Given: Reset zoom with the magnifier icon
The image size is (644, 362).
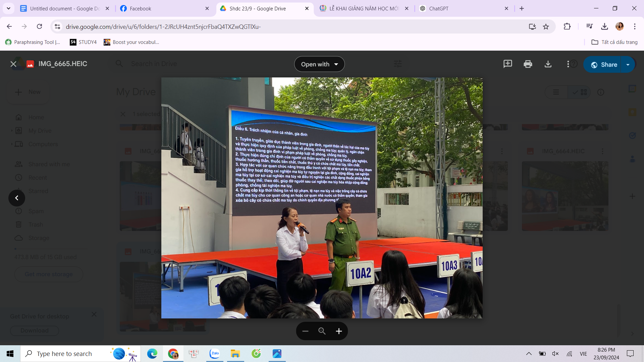Looking at the screenshot, I should pos(322,331).
